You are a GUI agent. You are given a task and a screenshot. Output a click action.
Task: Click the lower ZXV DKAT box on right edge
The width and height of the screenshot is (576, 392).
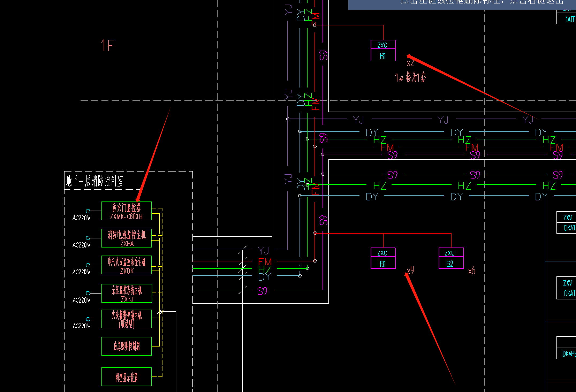click(566, 288)
